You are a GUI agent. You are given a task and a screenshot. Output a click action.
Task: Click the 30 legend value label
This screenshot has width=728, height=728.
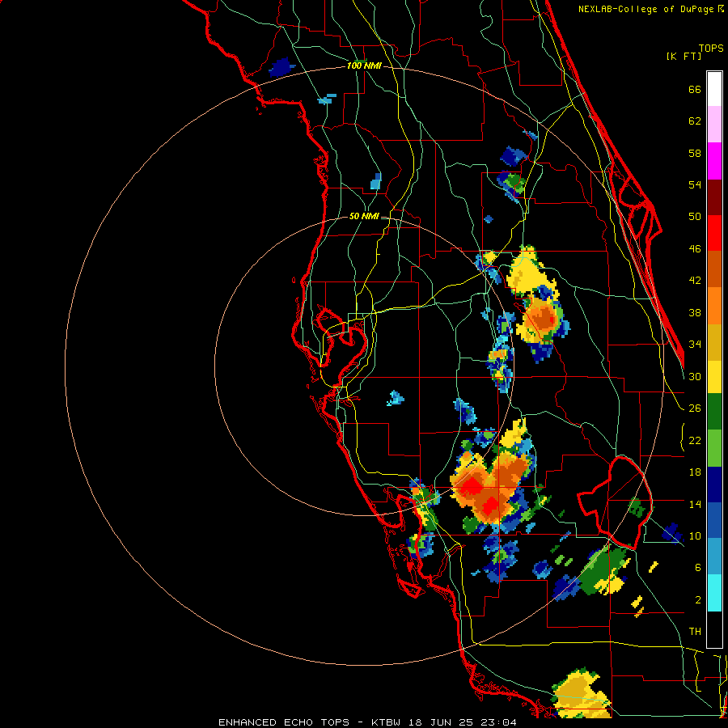point(695,376)
